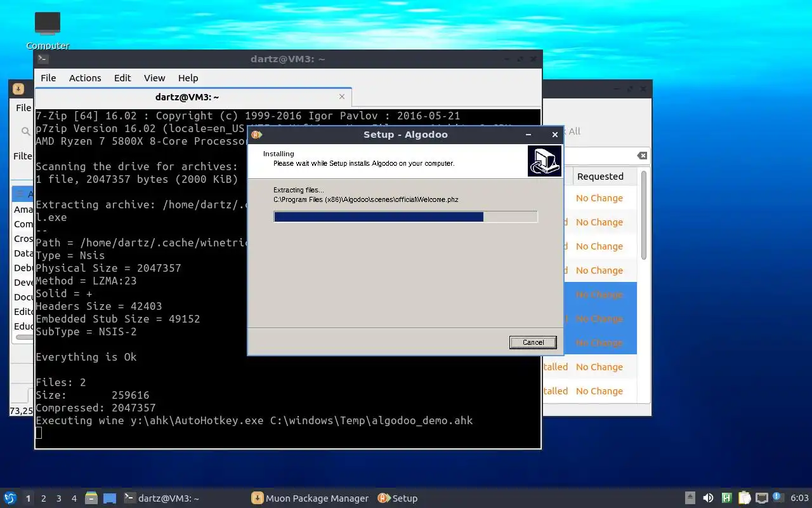Click the horizontal scrollbar under Muon's category list

[x=25, y=337]
